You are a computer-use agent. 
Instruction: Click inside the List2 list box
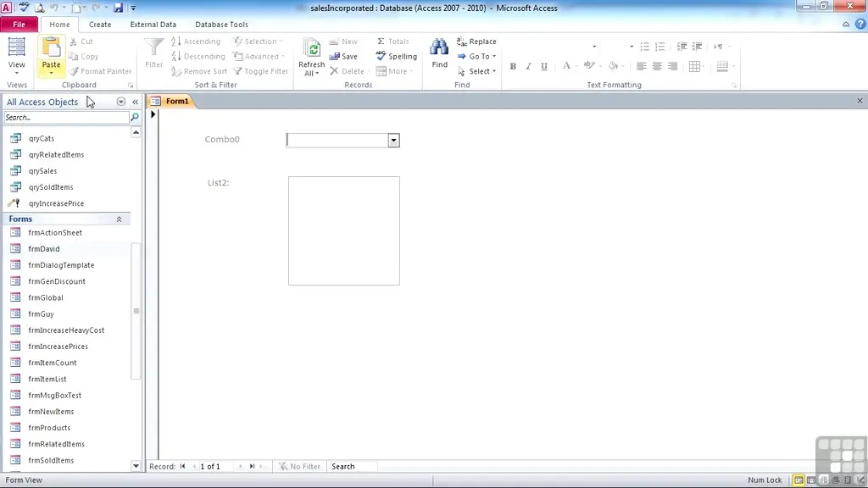[344, 230]
